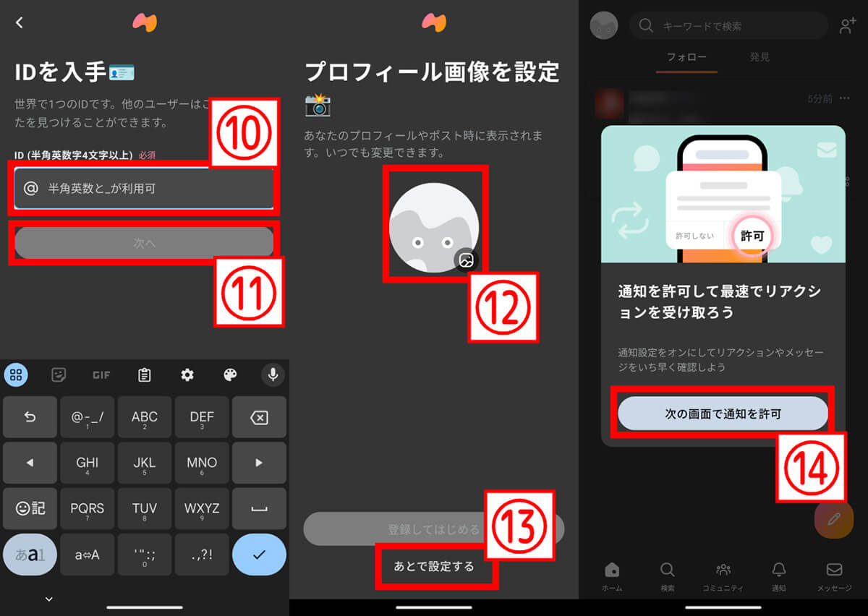The height and width of the screenshot is (616, 868).
Task: Toggle the あa1 input mode key
Action: tap(30, 555)
